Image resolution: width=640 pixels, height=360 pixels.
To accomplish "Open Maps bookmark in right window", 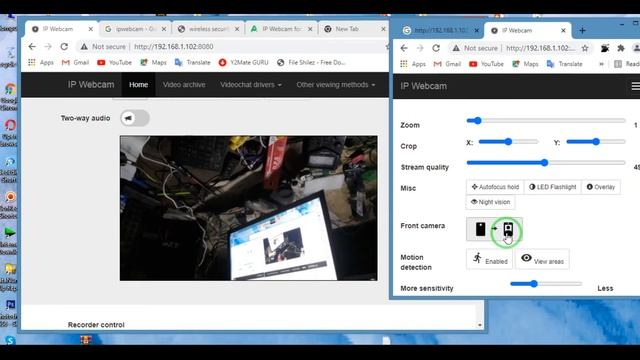I will point(525,64).
